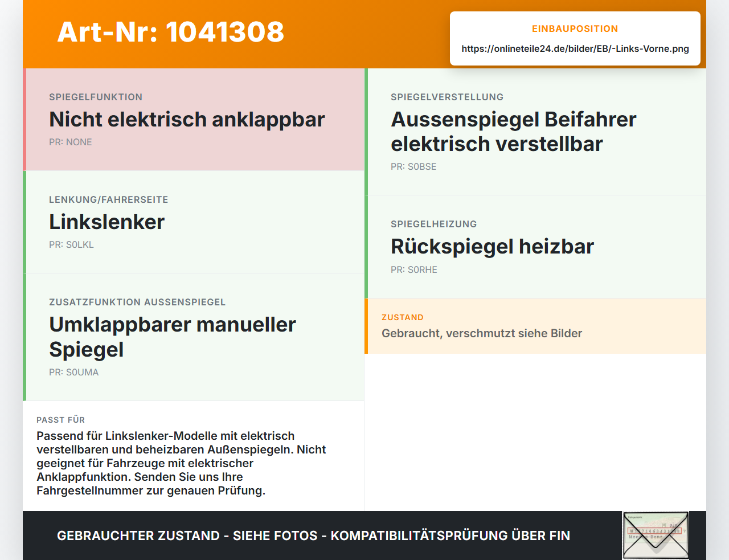The width and height of the screenshot is (729, 560).
Task: Open the Links-Vorne.png image URL
Action: pos(575,48)
